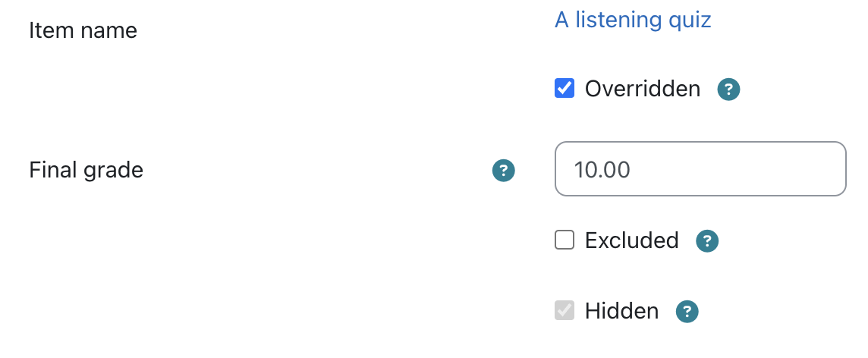Viewport: 868px width, 358px height.
Task: View help about the Excluded setting
Action: click(707, 241)
